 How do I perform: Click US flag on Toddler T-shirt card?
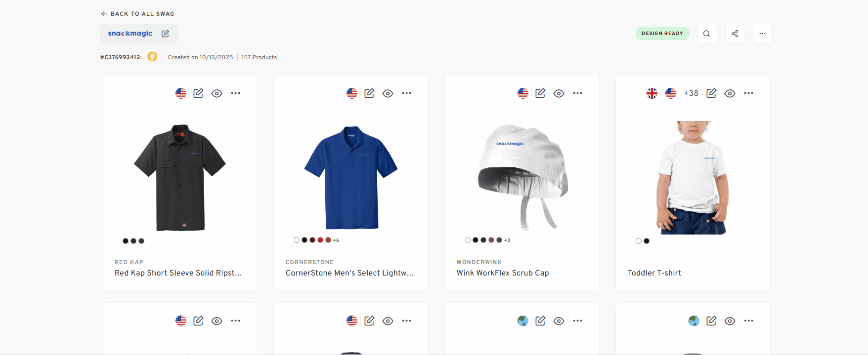[x=671, y=93]
